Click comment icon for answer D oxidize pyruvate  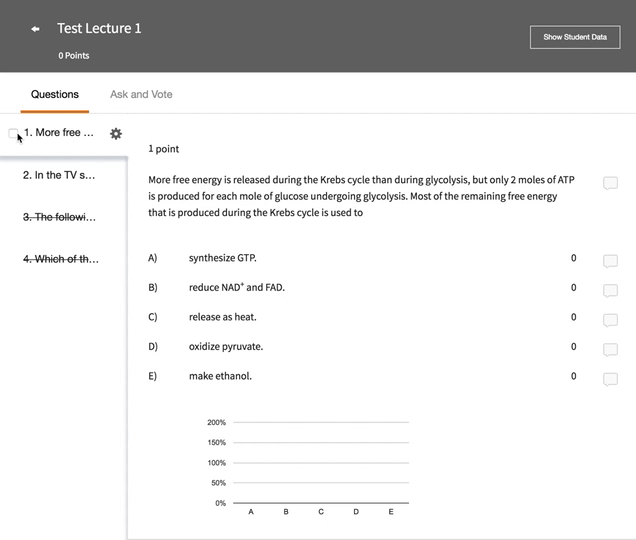(610, 350)
